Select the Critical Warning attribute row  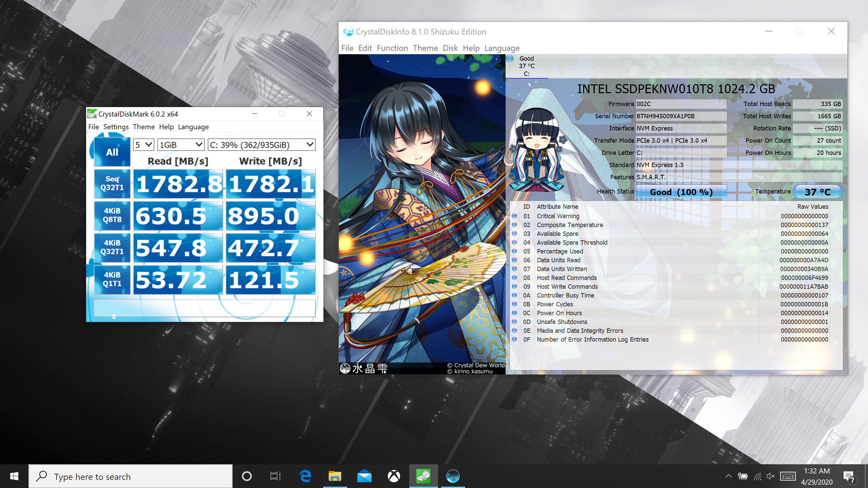click(x=670, y=216)
